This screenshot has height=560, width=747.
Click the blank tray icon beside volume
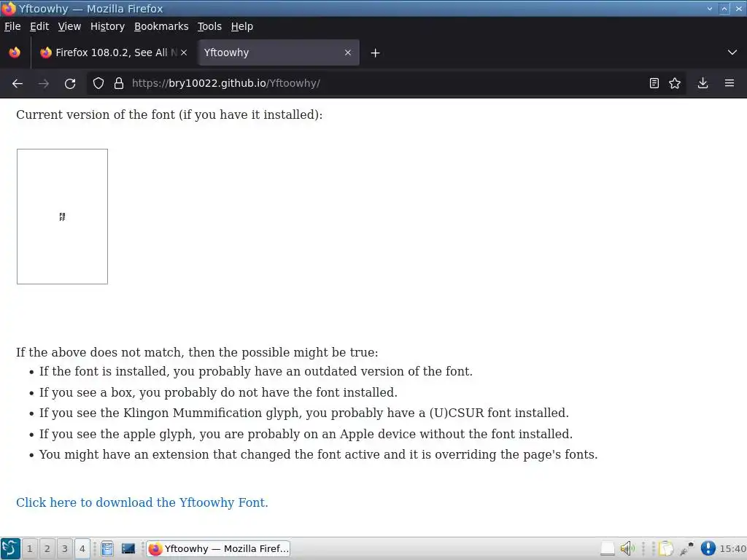[x=608, y=548]
